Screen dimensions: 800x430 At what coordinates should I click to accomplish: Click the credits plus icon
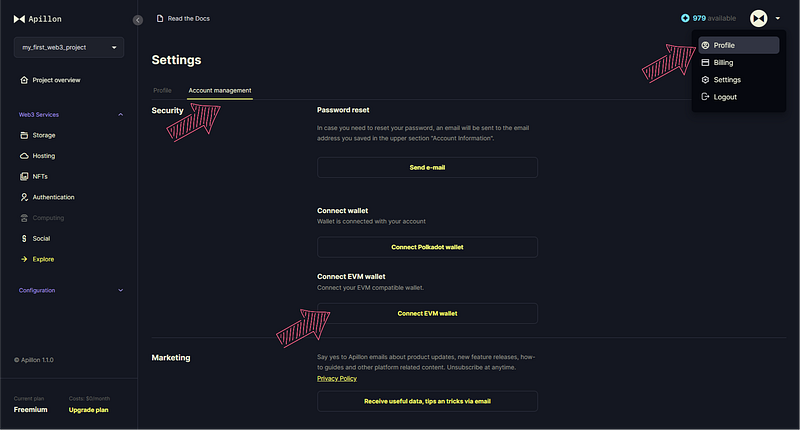click(685, 18)
